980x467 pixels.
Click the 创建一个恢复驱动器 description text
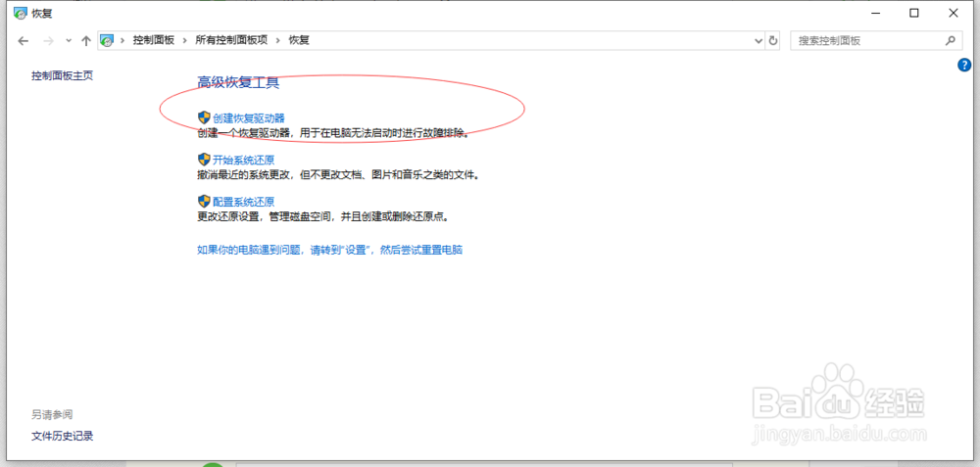tap(333, 133)
